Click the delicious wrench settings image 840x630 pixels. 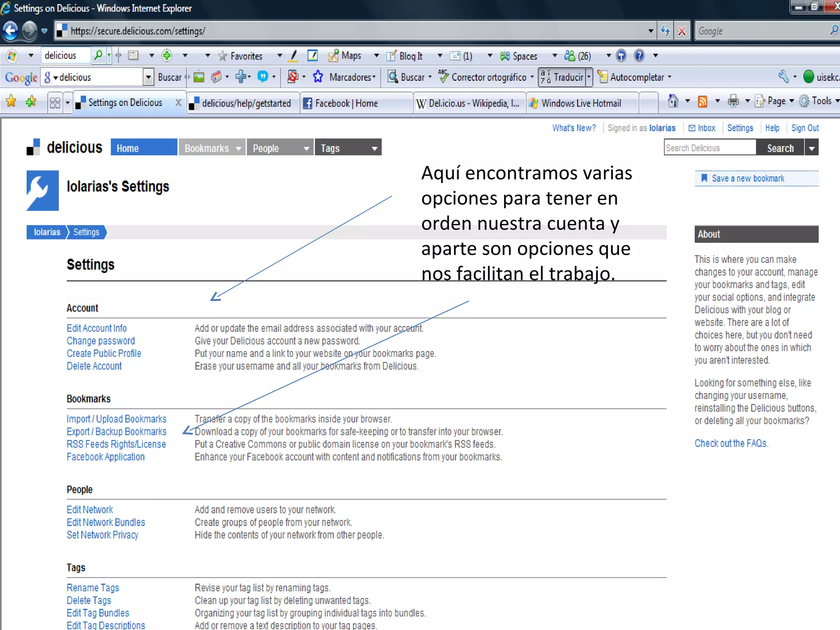point(43,191)
